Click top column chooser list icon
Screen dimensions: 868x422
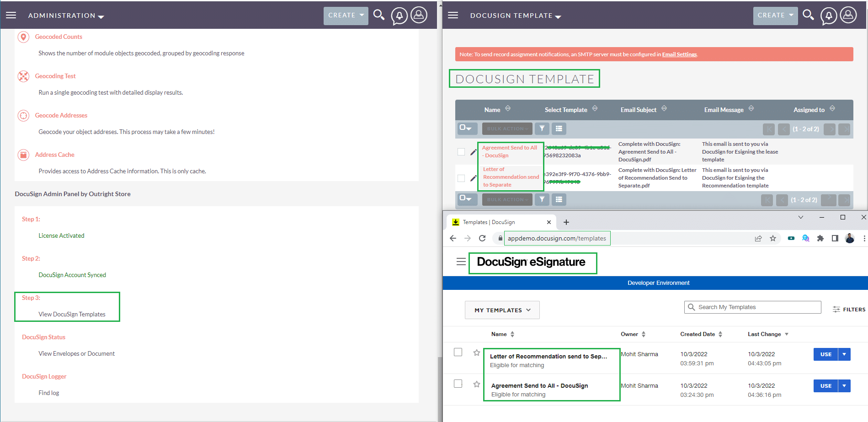click(x=559, y=128)
